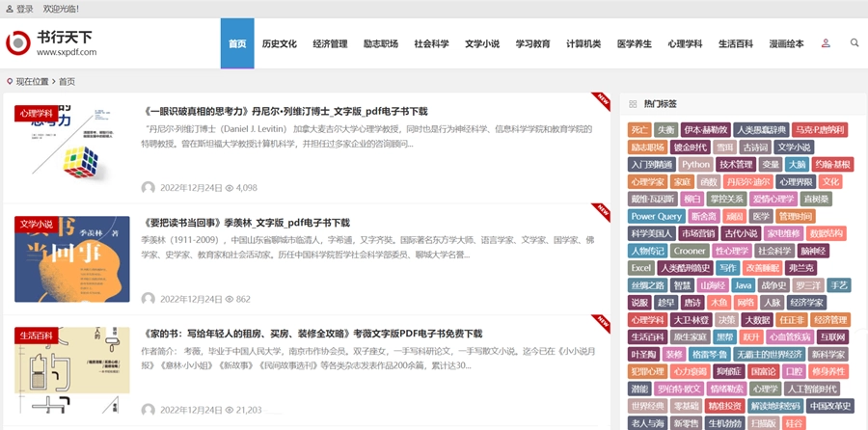Select the 大脑 tag

click(x=797, y=164)
